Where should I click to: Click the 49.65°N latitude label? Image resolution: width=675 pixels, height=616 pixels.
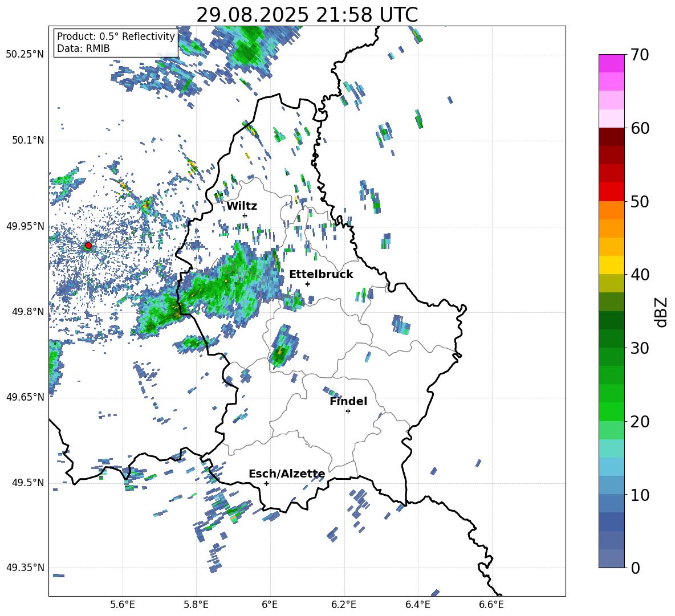point(25,397)
